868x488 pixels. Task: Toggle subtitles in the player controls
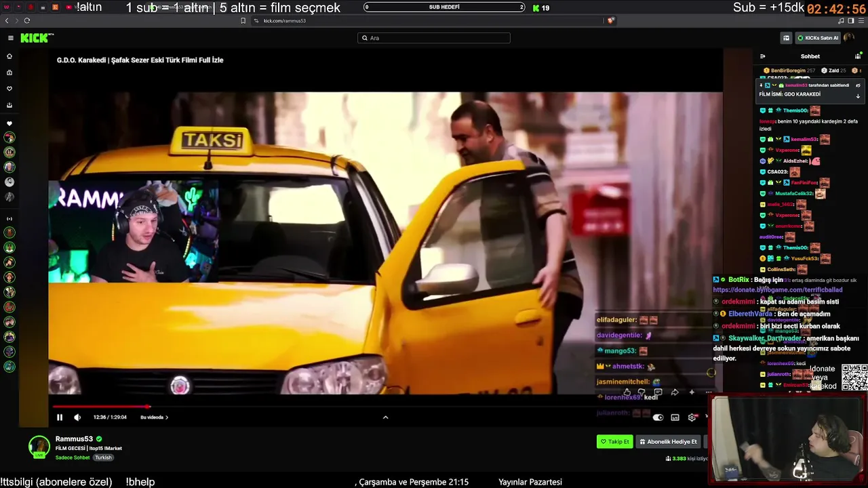(x=675, y=418)
